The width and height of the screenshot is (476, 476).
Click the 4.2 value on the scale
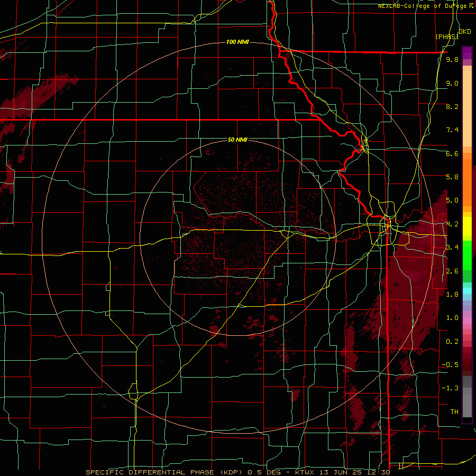tap(452, 224)
